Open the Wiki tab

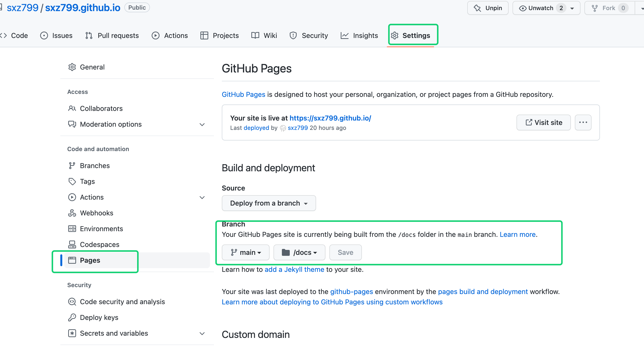pyautogui.click(x=264, y=35)
